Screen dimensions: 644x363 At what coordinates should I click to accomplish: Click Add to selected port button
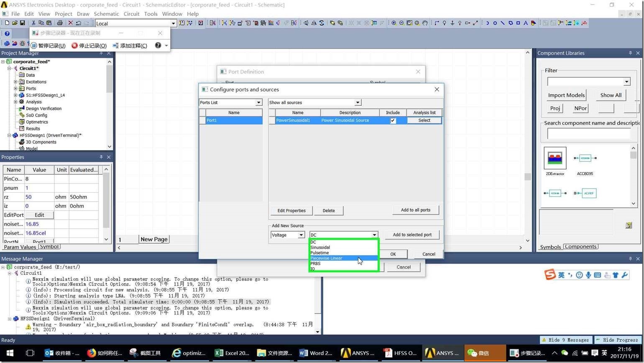412,235
